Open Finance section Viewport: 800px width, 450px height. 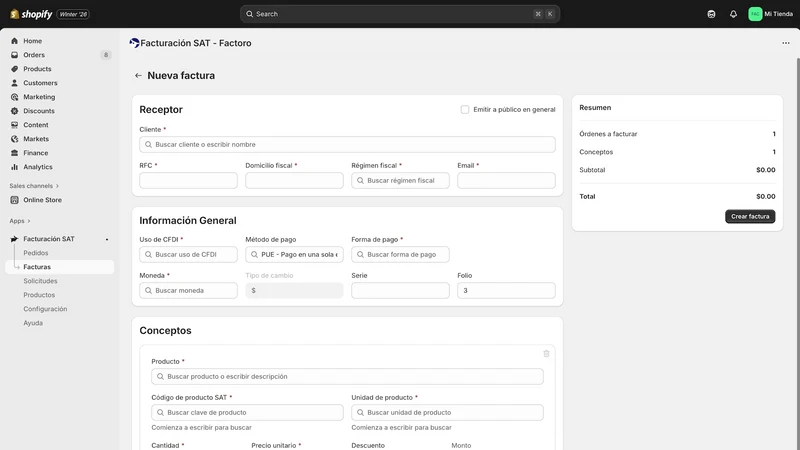(x=35, y=153)
